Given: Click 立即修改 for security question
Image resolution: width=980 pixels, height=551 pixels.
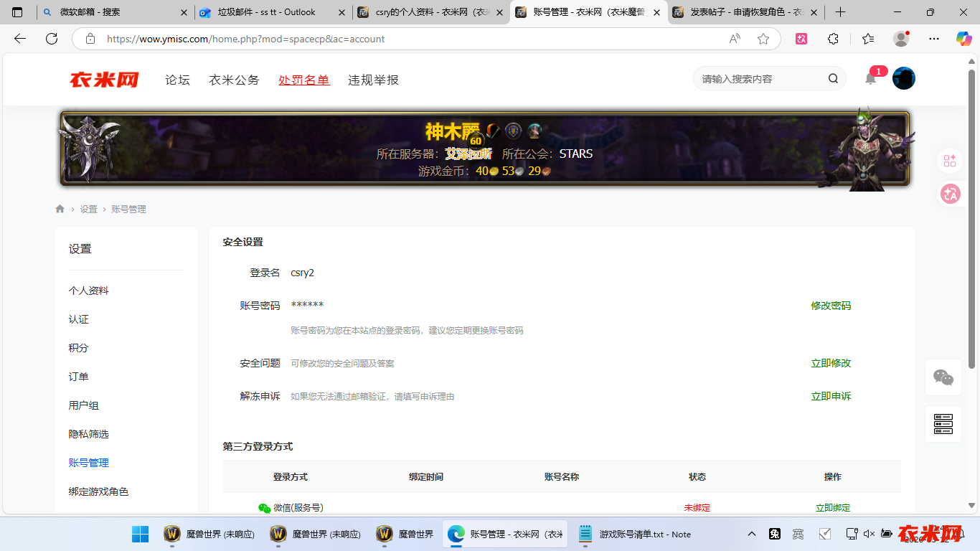Looking at the screenshot, I should tap(831, 363).
